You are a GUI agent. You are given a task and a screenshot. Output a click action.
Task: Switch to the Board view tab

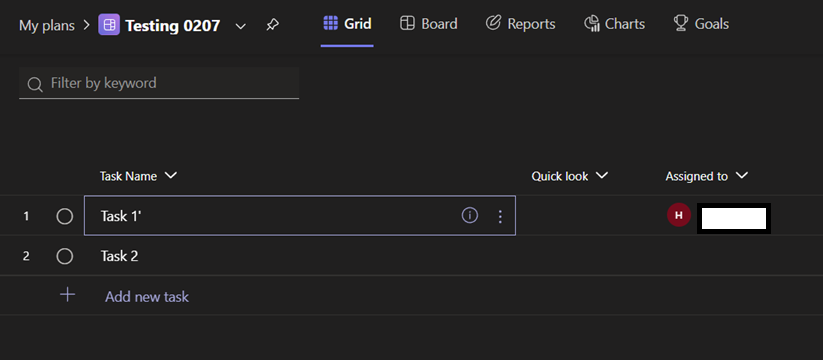coord(428,24)
